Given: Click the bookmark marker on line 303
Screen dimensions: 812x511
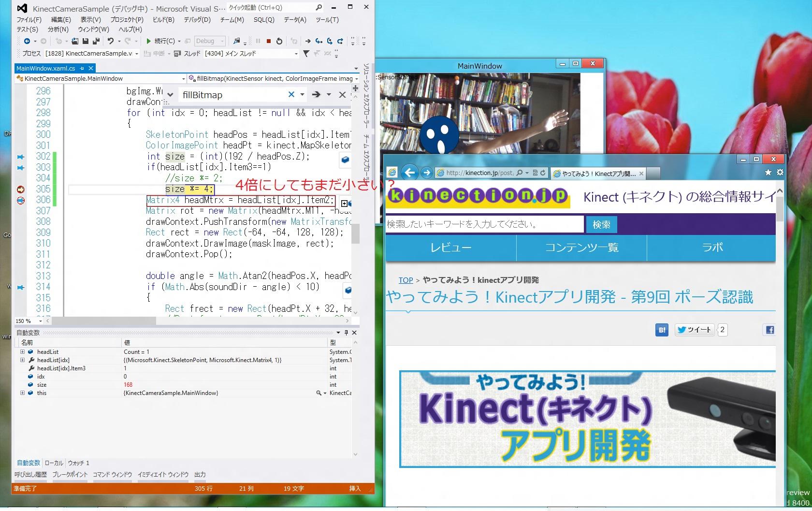Looking at the screenshot, I should [x=21, y=167].
